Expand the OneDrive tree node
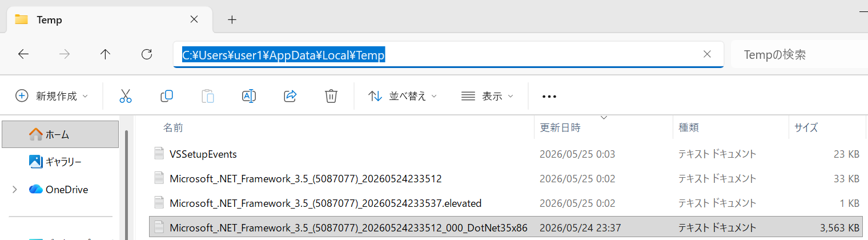The width and height of the screenshot is (868, 240). point(14,189)
